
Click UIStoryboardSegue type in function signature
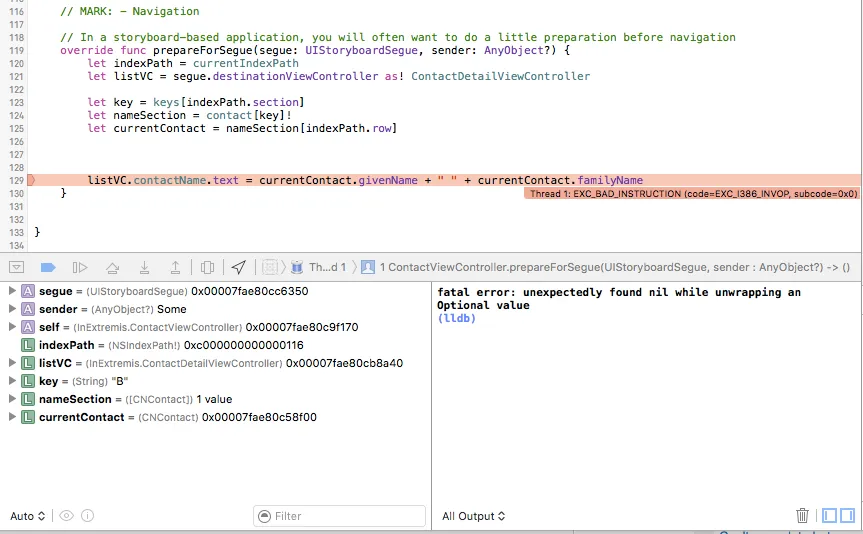[x=362, y=50]
